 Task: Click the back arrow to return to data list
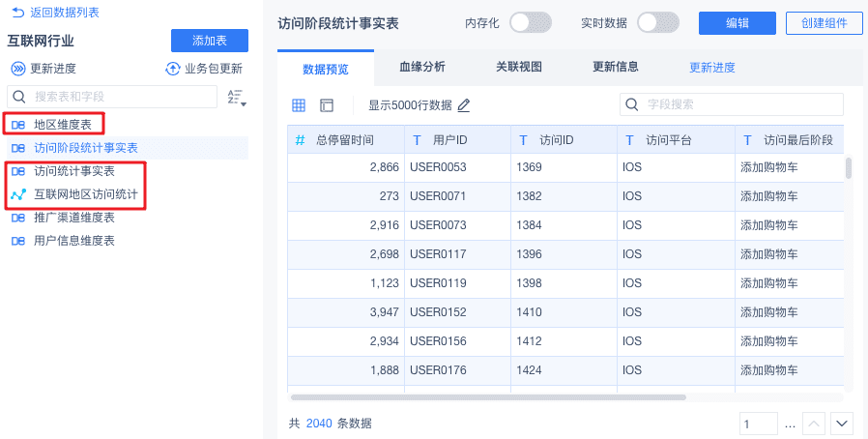point(17,13)
